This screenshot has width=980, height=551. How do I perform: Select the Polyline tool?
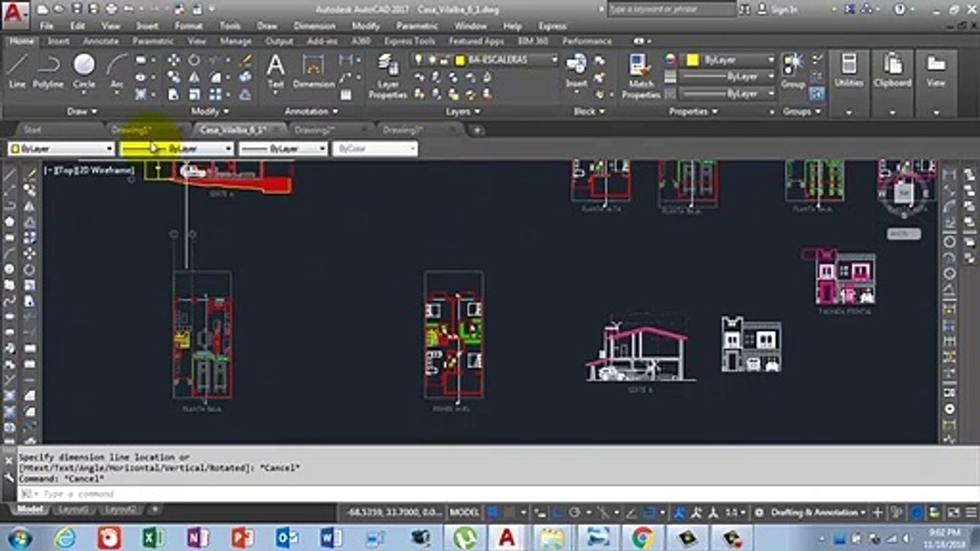pos(48,70)
